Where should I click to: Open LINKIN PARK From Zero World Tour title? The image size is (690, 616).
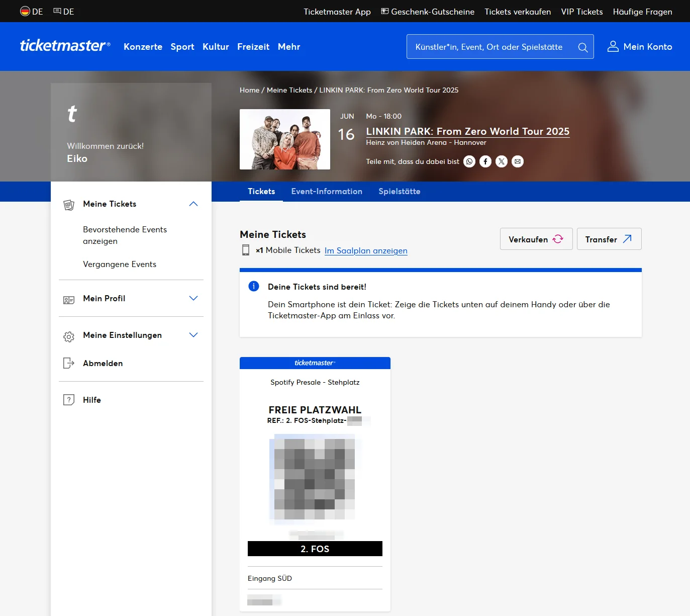tap(468, 131)
